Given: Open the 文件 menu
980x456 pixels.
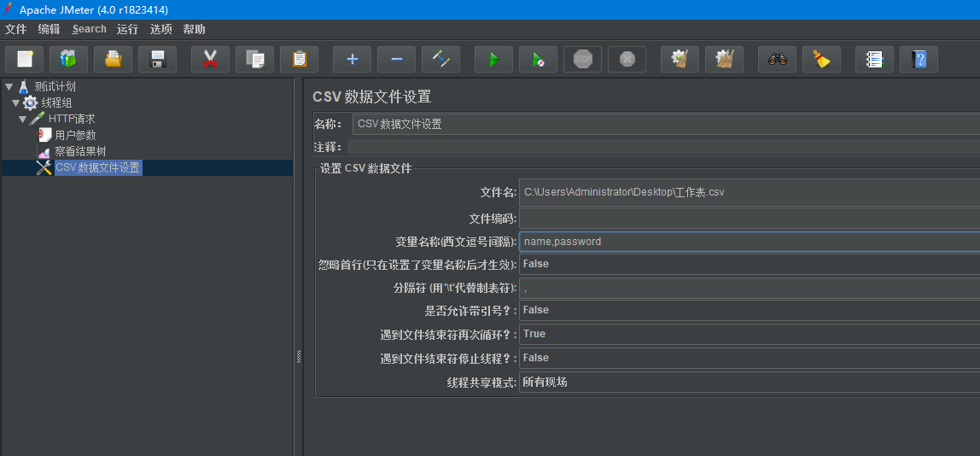Looking at the screenshot, I should [15, 29].
